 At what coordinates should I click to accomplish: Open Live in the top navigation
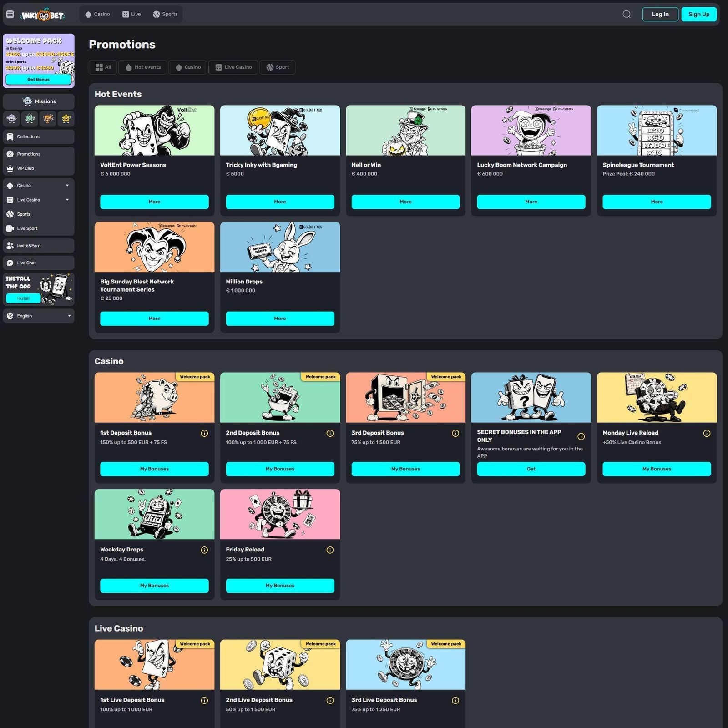coord(131,14)
